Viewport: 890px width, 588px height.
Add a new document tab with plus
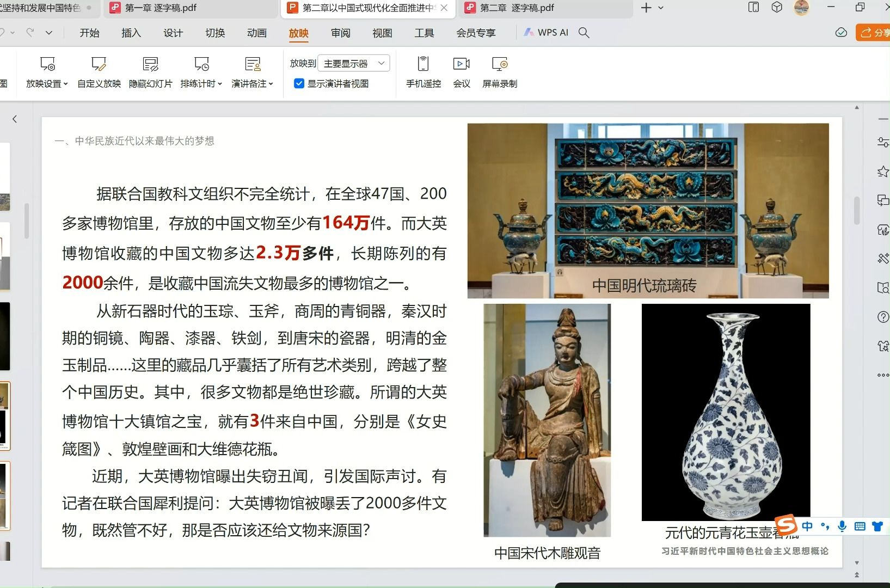(646, 8)
